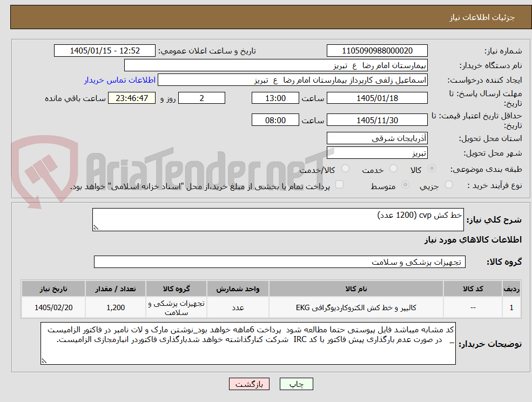Click the quantity cell 1,200
Image resolution: width=532 pixels, height=402 pixels.
tap(116, 307)
